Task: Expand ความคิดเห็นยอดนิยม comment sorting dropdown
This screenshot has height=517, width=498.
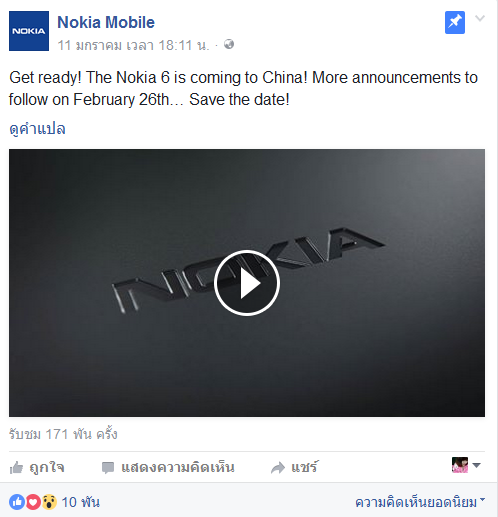Action: pos(420,502)
